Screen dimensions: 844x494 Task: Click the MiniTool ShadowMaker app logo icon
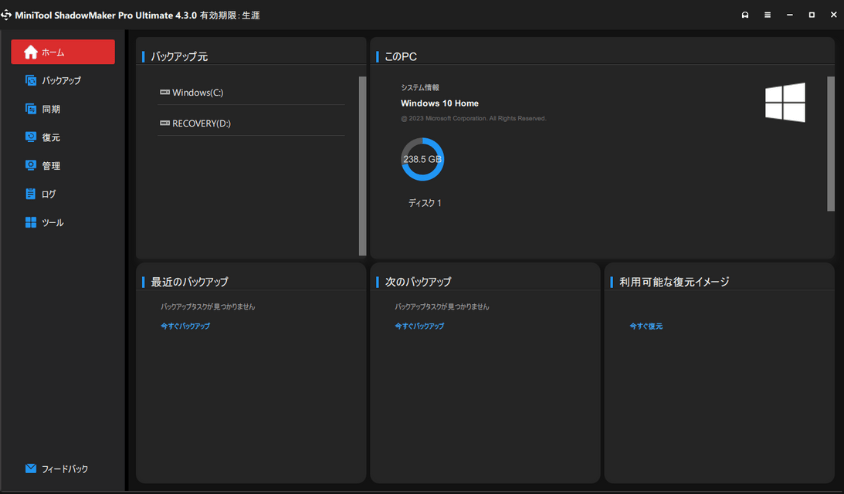point(8,15)
